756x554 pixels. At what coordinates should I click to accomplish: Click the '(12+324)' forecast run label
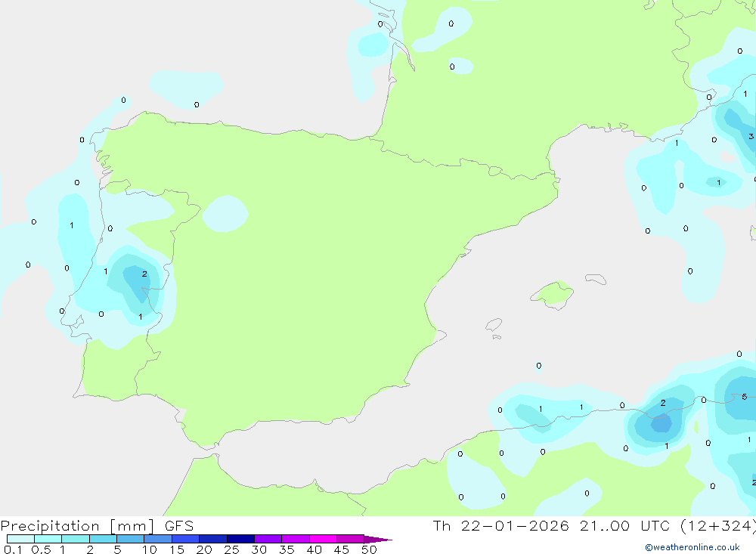(718, 526)
